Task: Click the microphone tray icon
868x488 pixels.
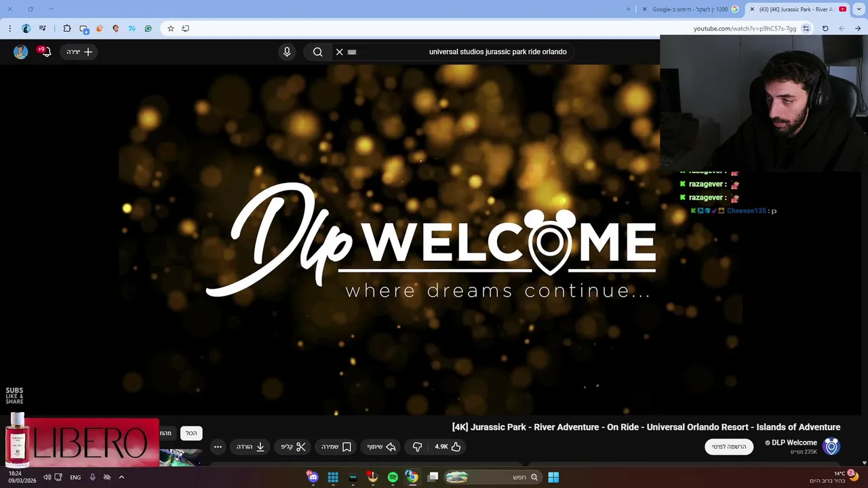Action: 92,477
